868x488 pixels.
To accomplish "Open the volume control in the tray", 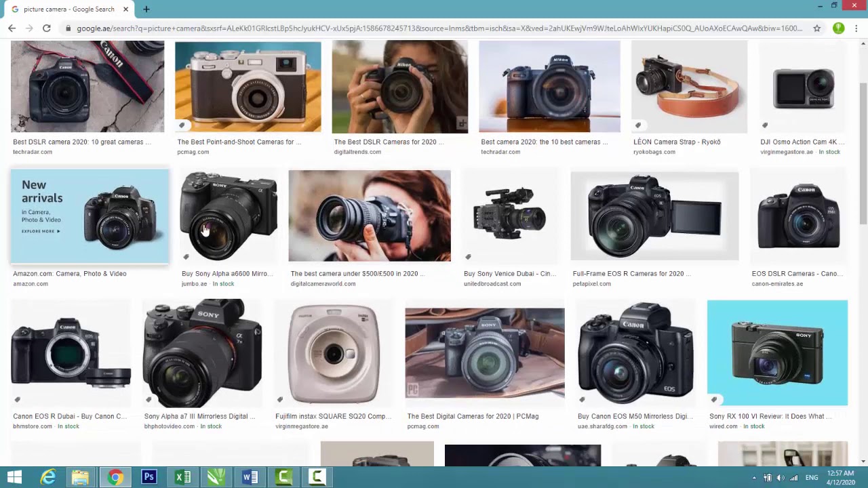I will pyautogui.click(x=780, y=478).
